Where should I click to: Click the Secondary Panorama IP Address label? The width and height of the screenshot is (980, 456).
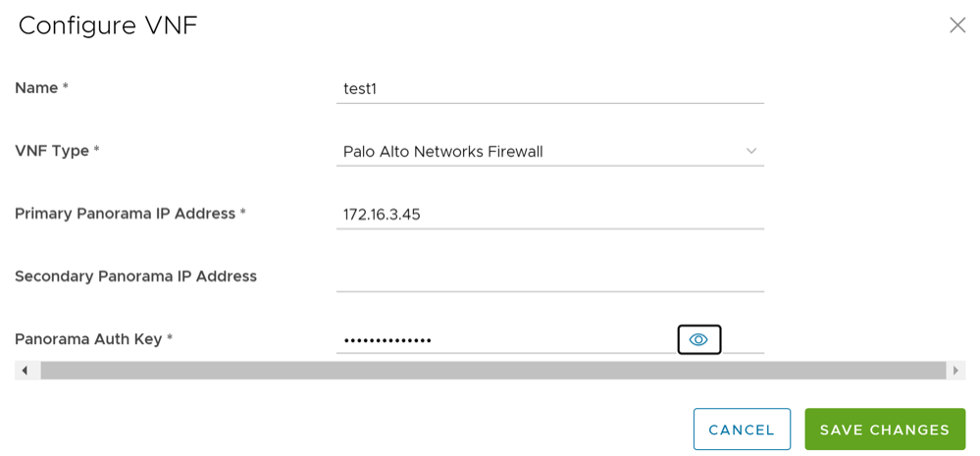click(x=135, y=277)
